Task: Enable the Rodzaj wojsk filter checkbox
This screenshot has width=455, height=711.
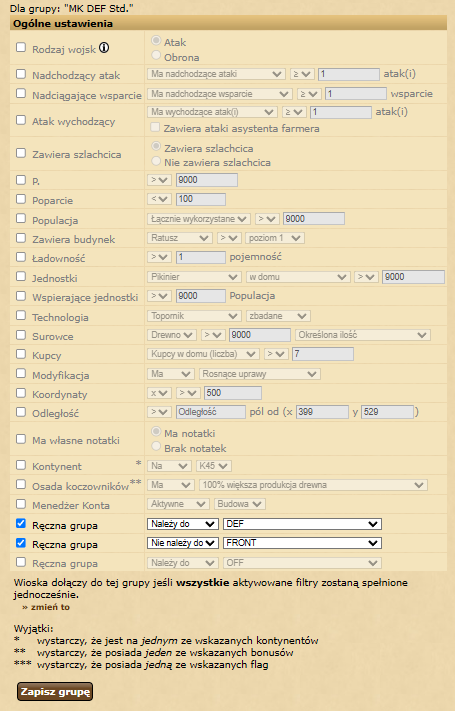Action: (21, 47)
